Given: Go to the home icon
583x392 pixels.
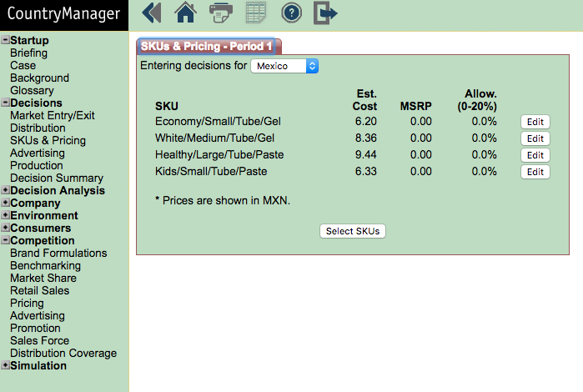Looking at the screenshot, I should pyautogui.click(x=185, y=13).
